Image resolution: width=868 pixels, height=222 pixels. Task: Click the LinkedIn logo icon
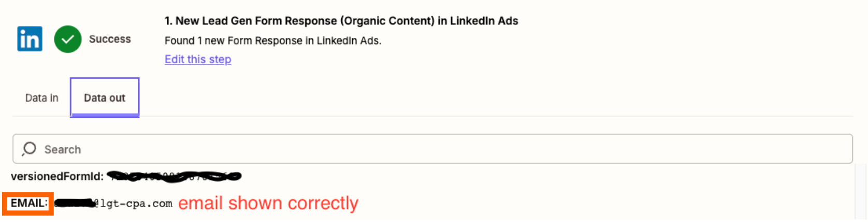30,39
